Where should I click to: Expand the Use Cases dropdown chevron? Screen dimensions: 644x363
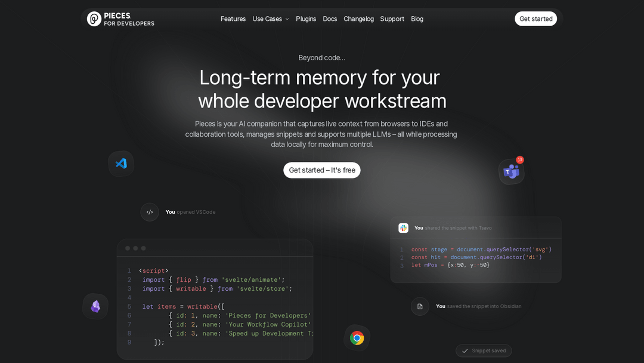287,19
